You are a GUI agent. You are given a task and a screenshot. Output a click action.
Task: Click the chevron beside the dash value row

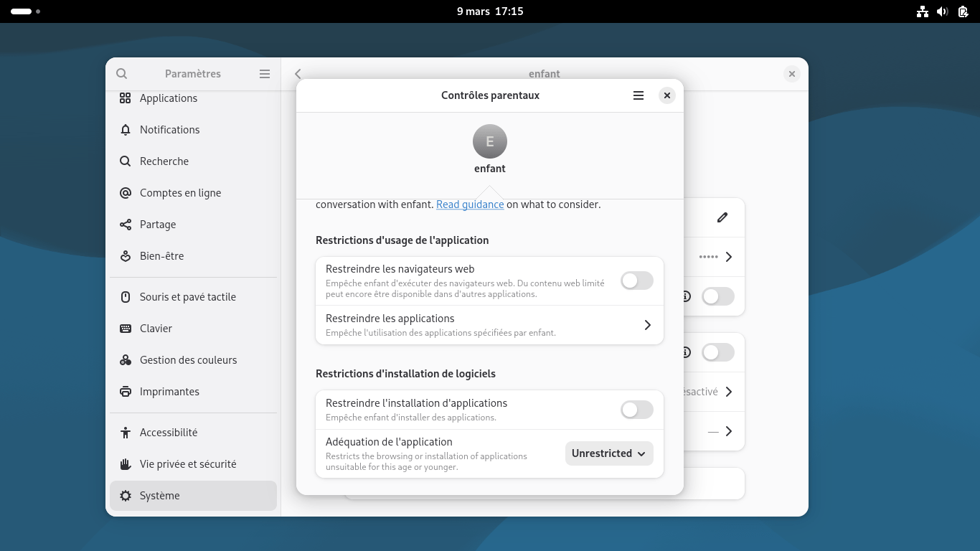point(729,431)
